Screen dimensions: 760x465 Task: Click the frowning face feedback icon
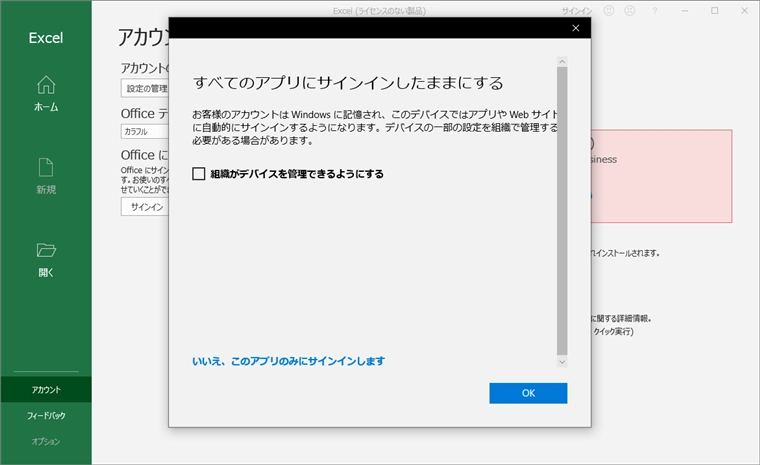[630, 11]
